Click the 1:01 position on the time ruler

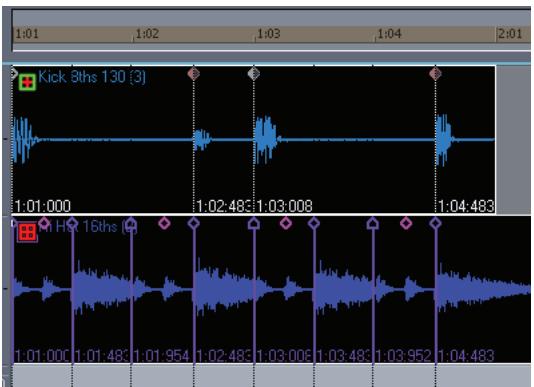click(x=27, y=34)
